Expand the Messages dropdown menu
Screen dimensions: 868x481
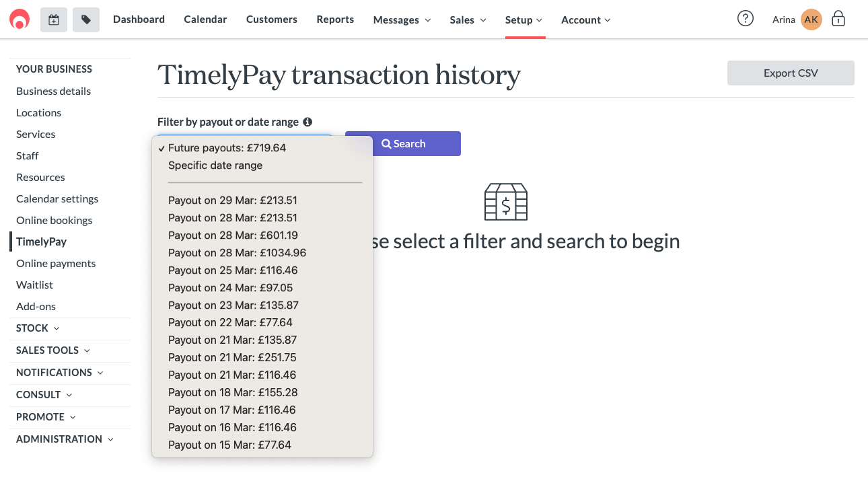click(402, 20)
